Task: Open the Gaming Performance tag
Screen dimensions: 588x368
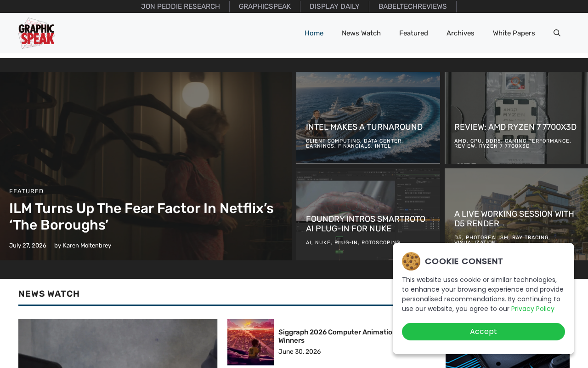Action: [537, 141]
